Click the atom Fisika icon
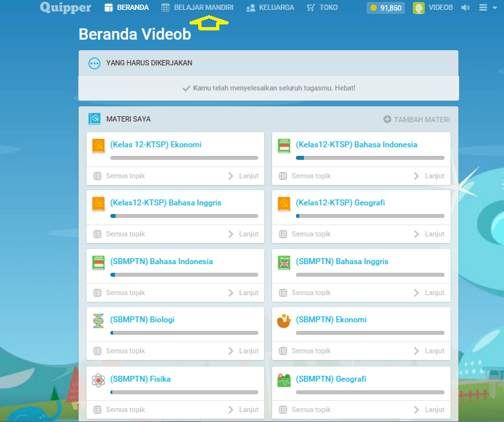This screenshot has width=504, height=422. (x=98, y=380)
